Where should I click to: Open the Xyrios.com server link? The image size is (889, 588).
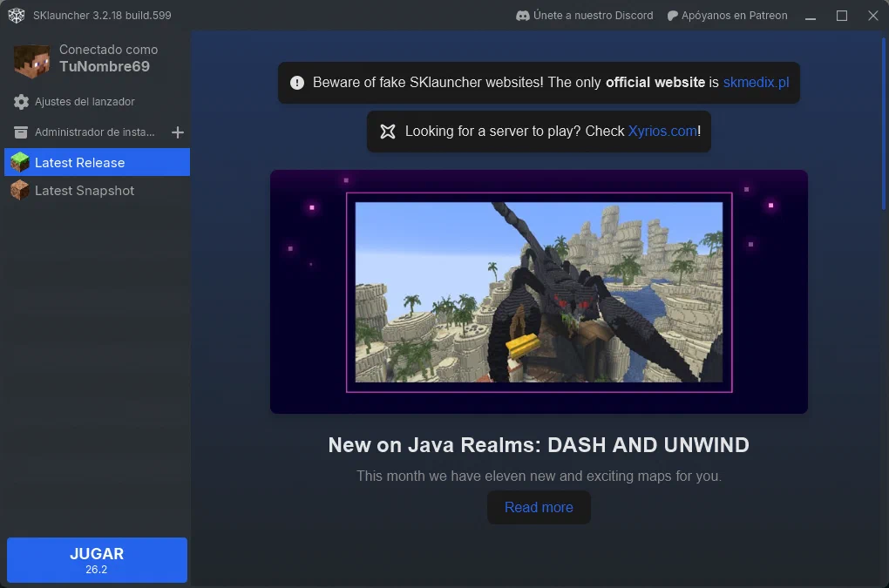[x=662, y=132]
